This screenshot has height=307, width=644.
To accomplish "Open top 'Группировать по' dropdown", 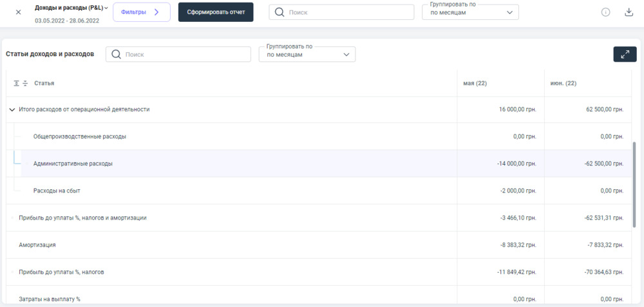I will 469,13.
